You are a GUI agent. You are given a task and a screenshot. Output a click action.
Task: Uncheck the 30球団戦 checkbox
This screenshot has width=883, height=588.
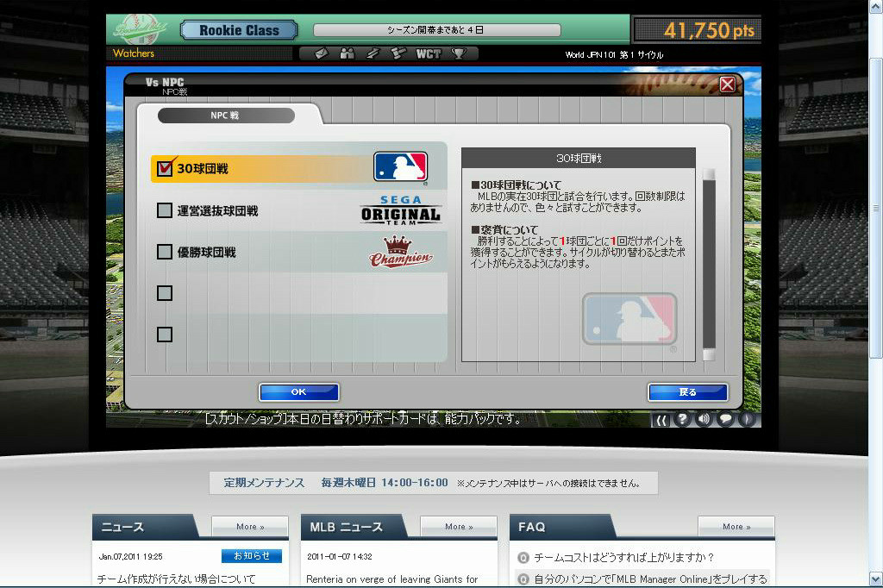[x=165, y=169]
